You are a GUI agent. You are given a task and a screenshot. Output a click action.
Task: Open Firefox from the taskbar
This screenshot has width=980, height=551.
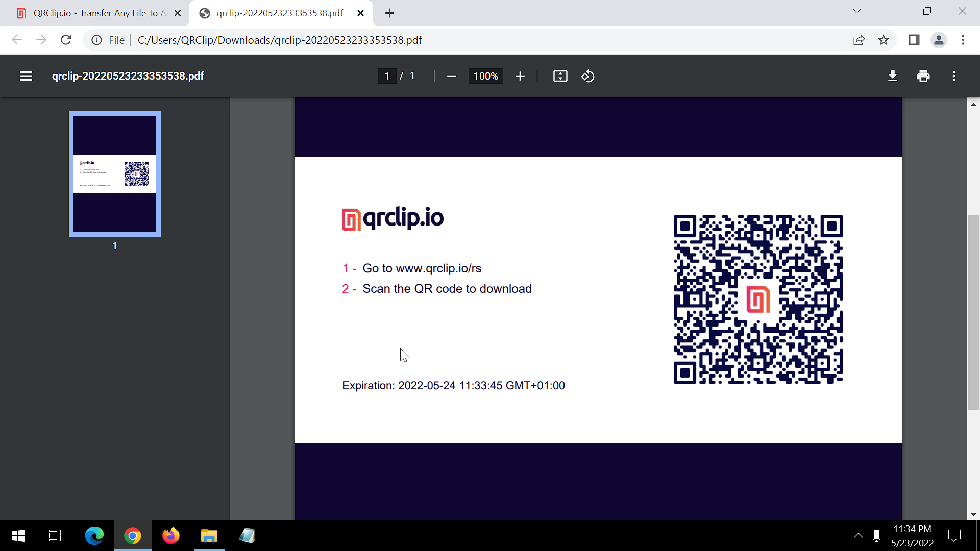coord(171,536)
